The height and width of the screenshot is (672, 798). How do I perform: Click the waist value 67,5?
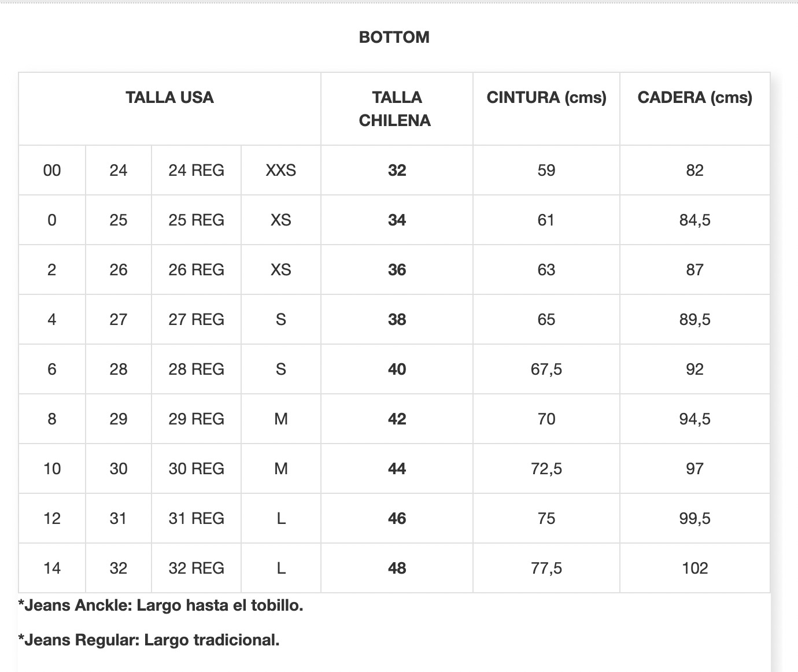[546, 369]
